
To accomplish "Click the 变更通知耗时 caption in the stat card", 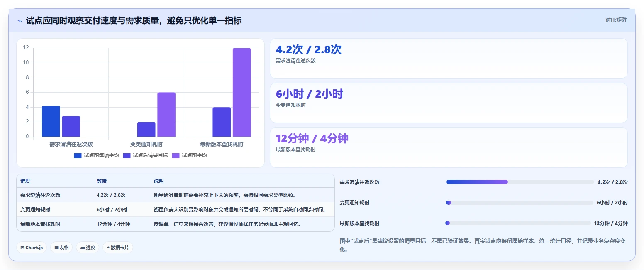I will point(290,105).
